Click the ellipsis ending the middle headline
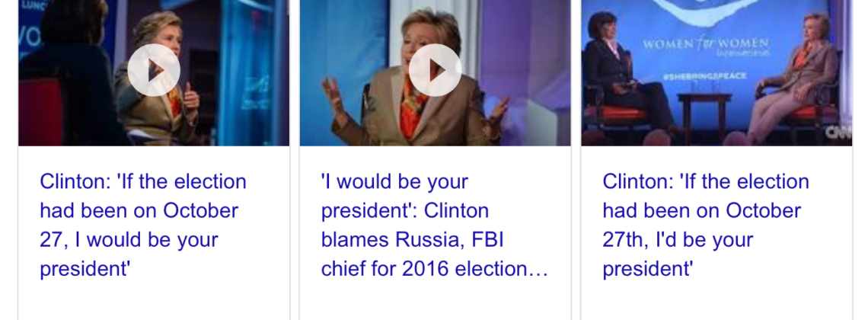 tap(541, 270)
